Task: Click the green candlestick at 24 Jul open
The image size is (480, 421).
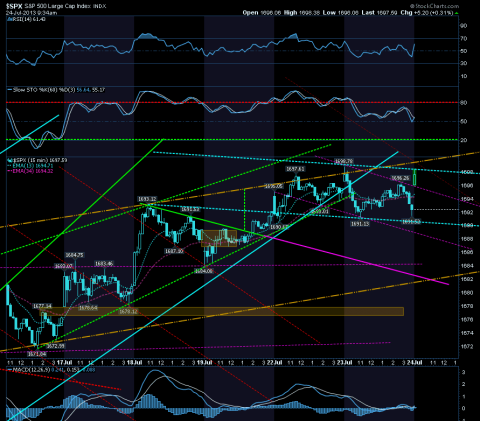Action: pos(415,177)
